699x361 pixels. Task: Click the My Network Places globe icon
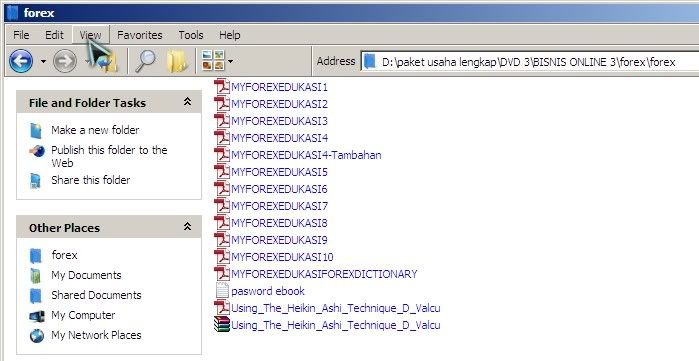coord(37,336)
